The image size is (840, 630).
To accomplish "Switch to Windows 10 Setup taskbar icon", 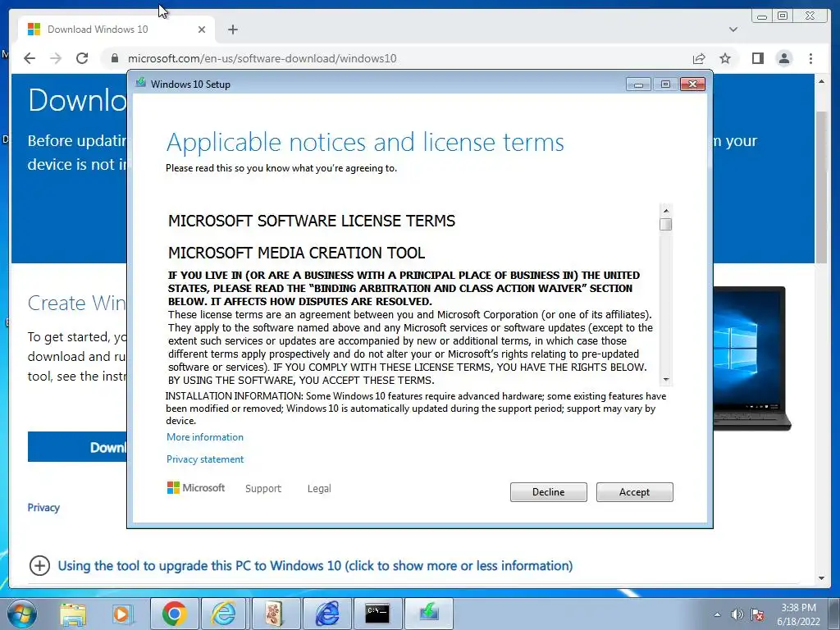I will pyautogui.click(x=428, y=614).
